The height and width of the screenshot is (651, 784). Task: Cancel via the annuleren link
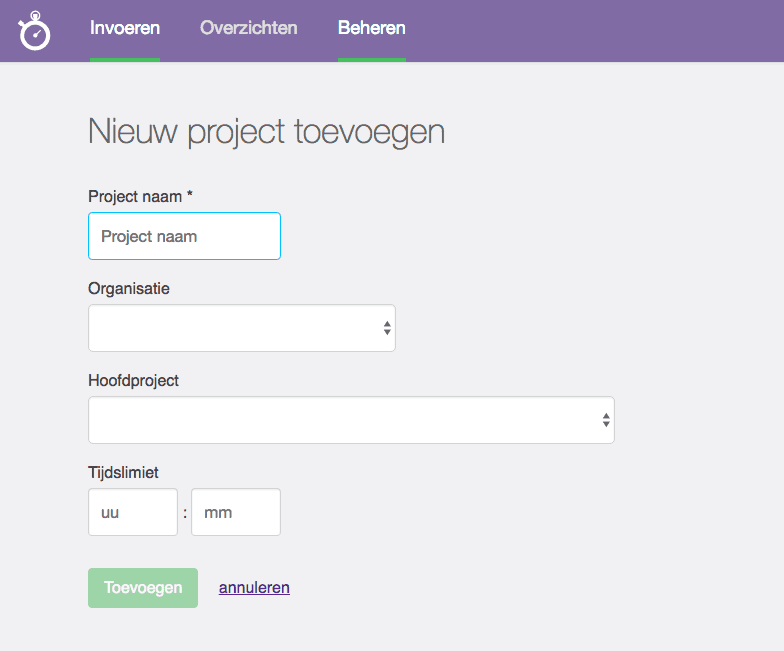click(254, 588)
